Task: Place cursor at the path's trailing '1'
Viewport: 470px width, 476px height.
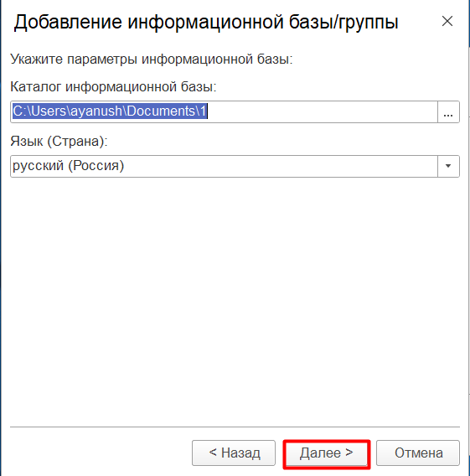Action: coord(203,111)
